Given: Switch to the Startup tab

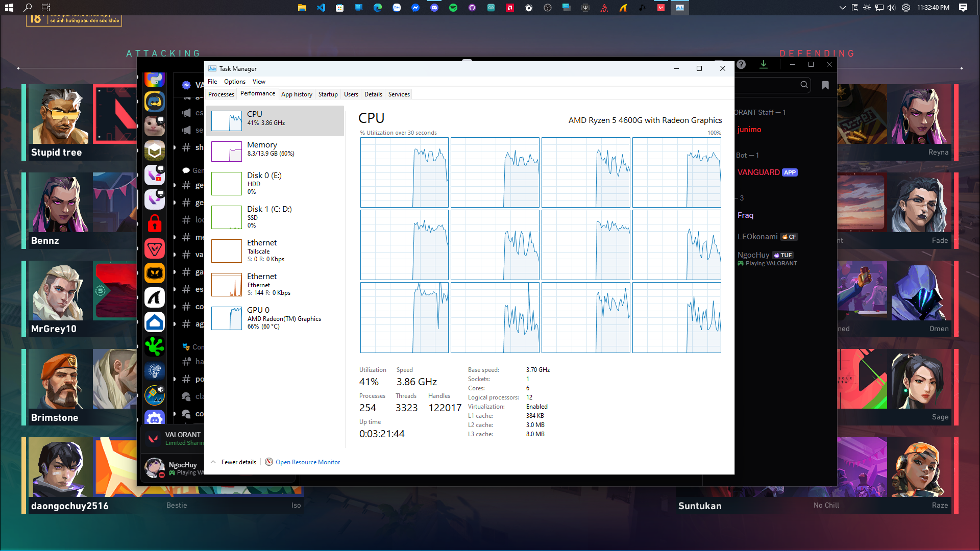Looking at the screenshot, I should click(328, 94).
